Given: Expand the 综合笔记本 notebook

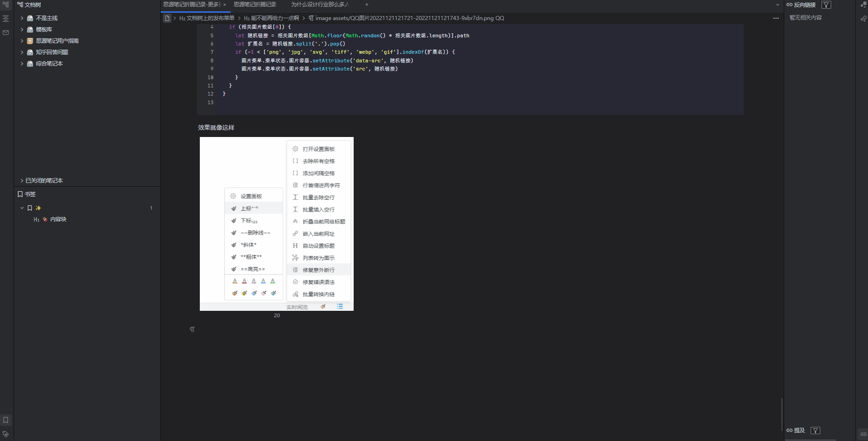Looking at the screenshot, I should (22, 64).
